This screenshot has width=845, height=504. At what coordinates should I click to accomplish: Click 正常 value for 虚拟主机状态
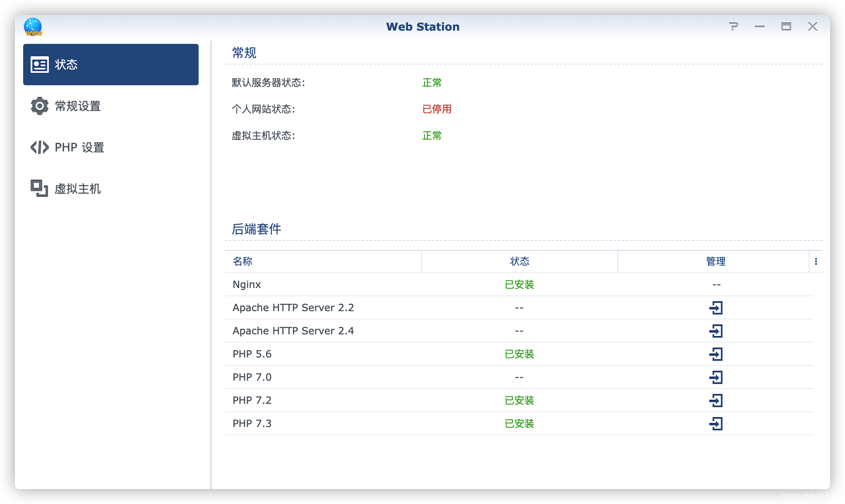coord(432,136)
